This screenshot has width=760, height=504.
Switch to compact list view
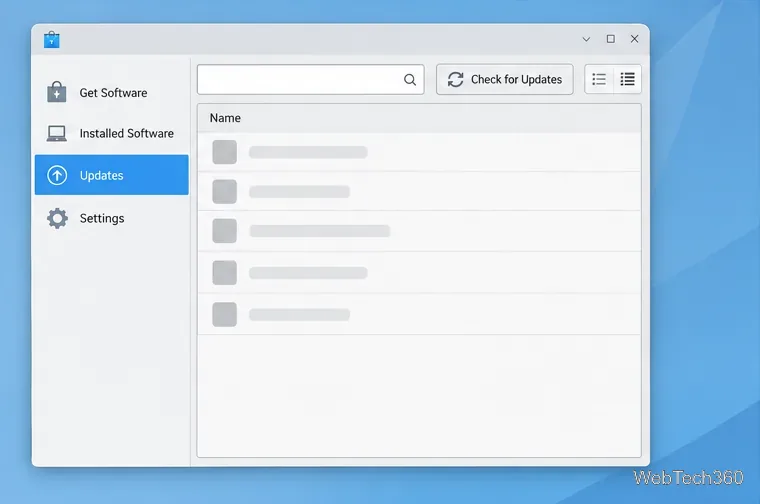pos(599,79)
